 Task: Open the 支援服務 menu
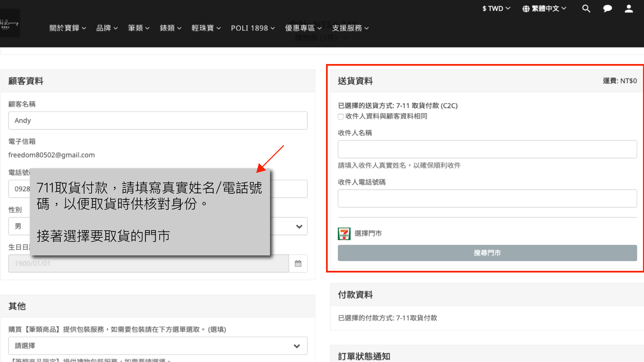(x=350, y=28)
